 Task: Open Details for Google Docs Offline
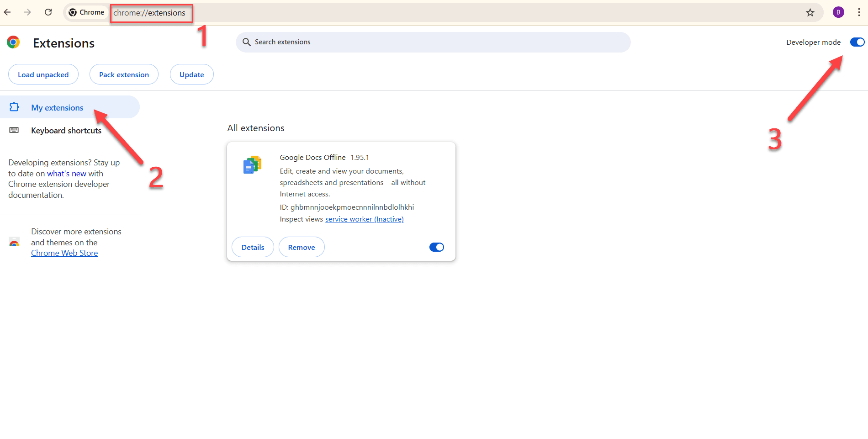(x=253, y=247)
